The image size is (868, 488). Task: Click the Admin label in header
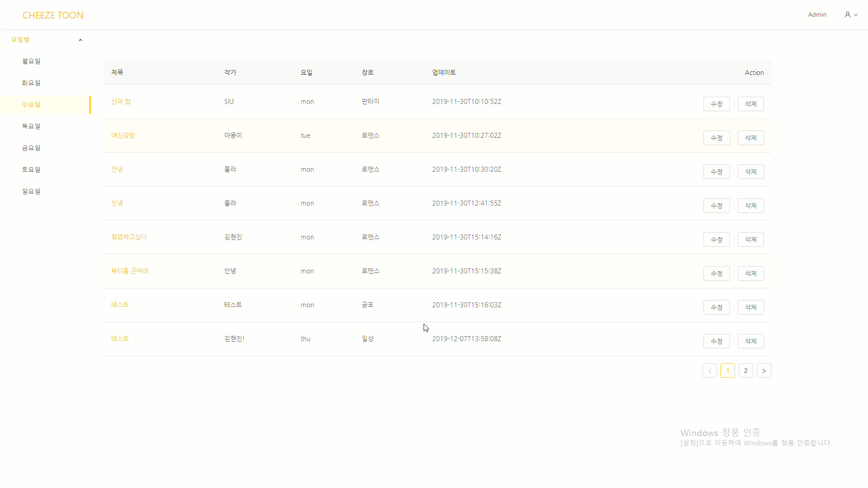pos(817,15)
